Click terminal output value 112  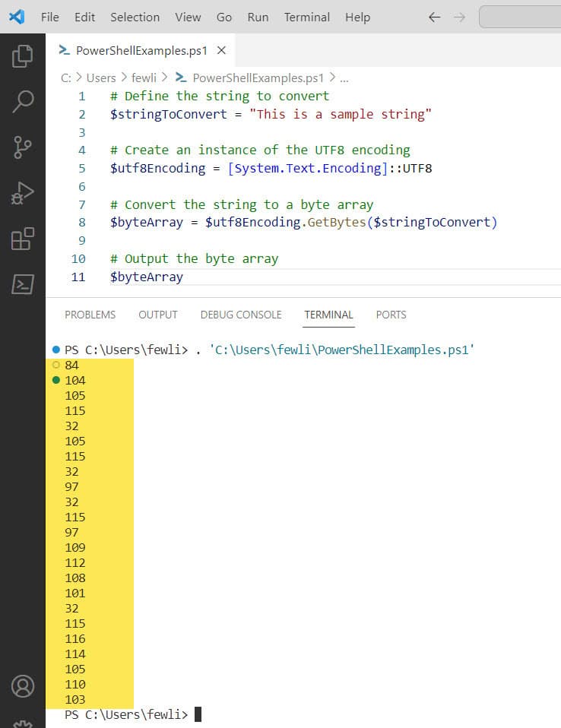(75, 562)
